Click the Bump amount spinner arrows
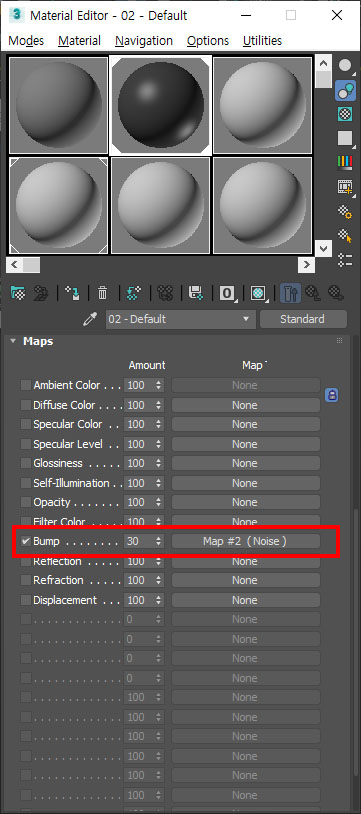 point(158,541)
